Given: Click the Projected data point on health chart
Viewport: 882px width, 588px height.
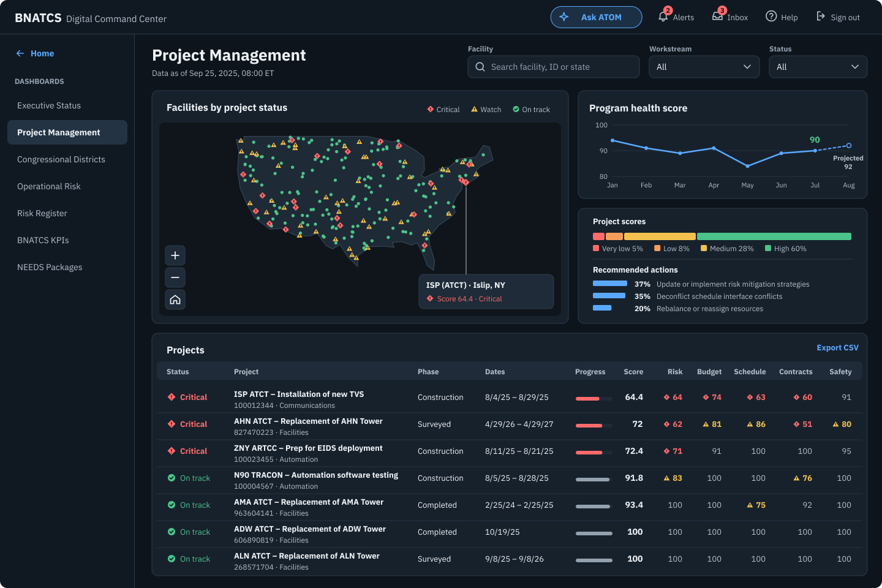Looking at the screenshot, I should pos(849,146).
